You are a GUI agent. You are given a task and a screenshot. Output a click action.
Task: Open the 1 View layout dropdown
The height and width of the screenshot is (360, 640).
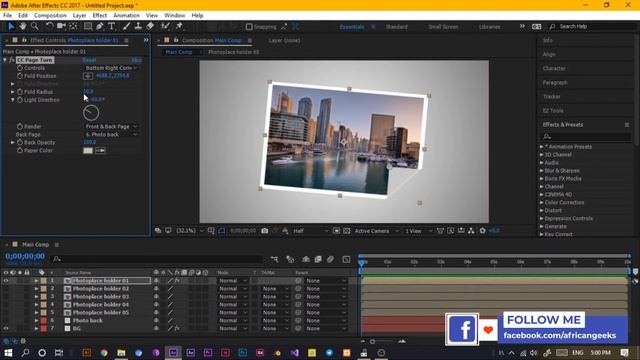[418, 231]
